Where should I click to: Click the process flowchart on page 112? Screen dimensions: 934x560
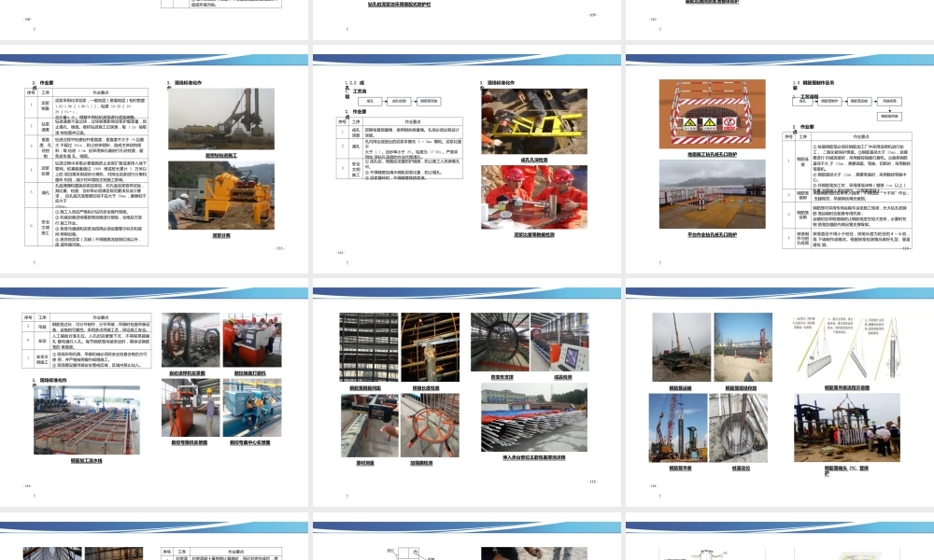399,101
